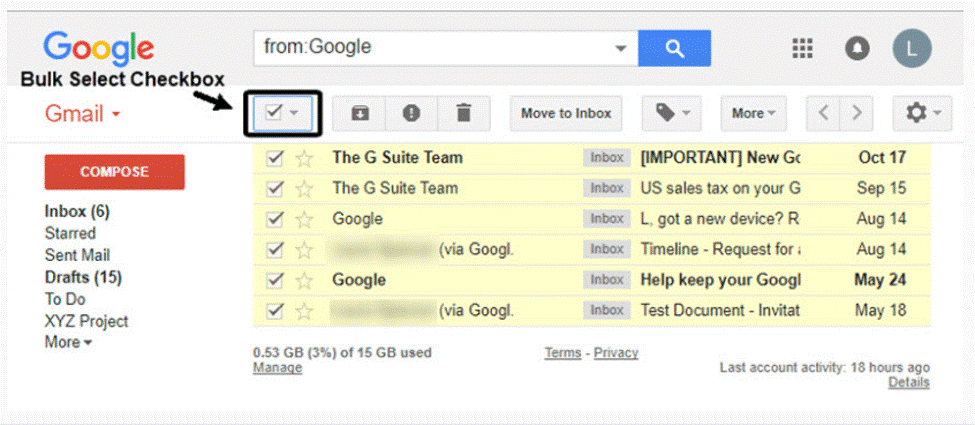This screenshot has height=425, width=975.
Task: Delete selected emails with trash icon
Action: 463,114
